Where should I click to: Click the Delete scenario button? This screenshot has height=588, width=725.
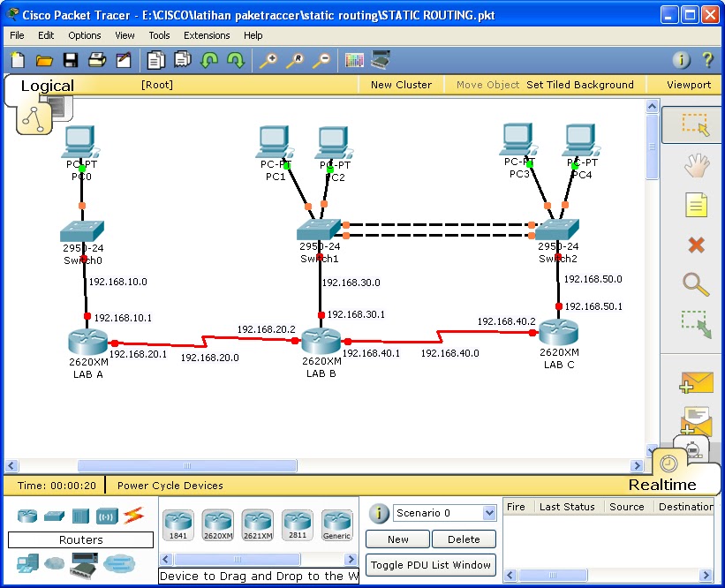464,539
